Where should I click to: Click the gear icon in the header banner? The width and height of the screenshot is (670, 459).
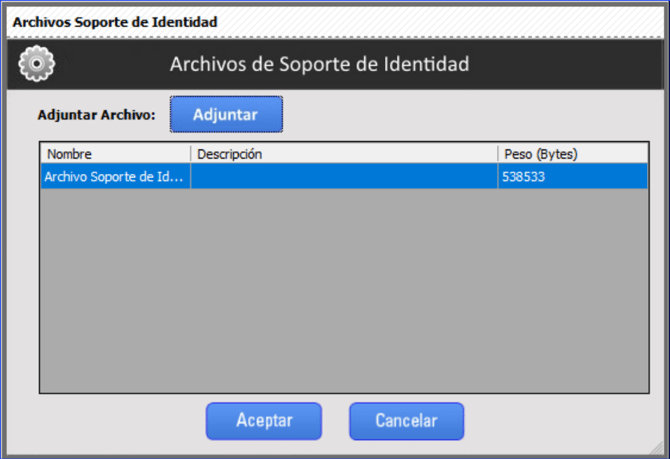[x=37, y=63]
